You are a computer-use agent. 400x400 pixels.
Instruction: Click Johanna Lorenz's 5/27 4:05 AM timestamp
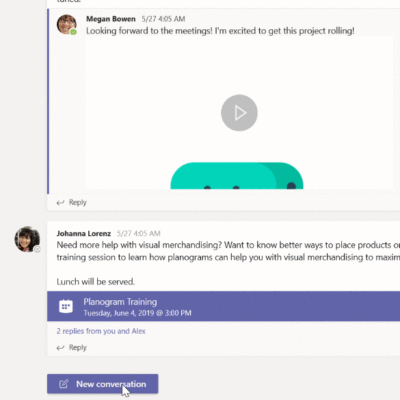[x=139, y=233]
